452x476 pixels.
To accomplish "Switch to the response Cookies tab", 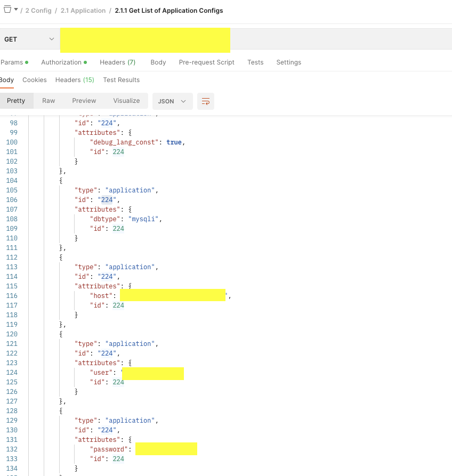I will coord(35,80).
